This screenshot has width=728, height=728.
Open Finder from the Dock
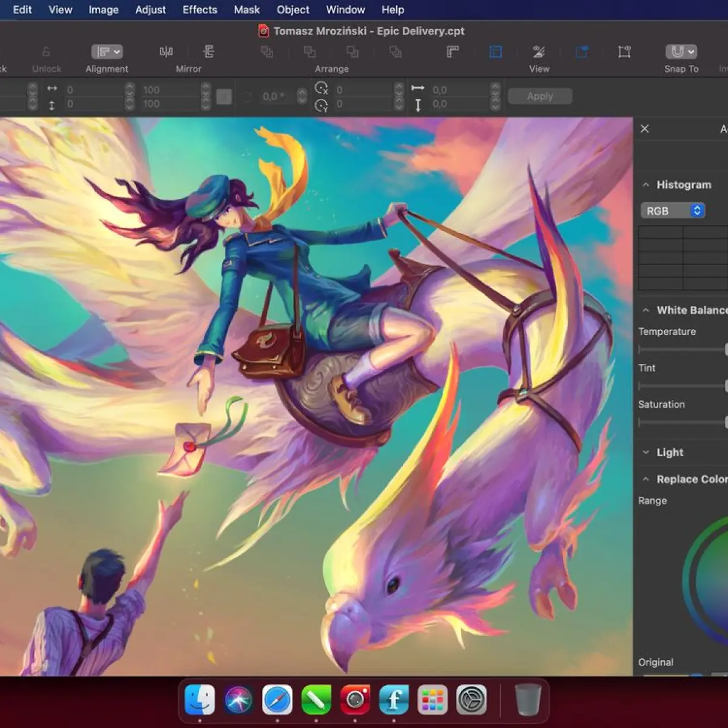(200, 699)
